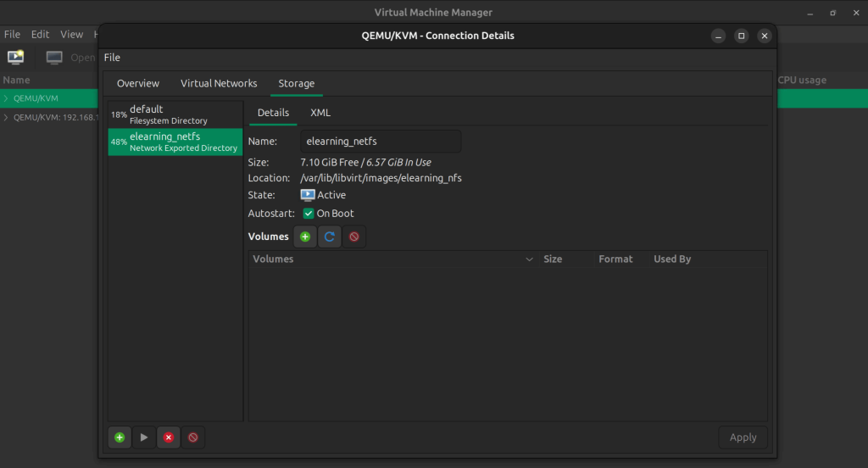Close the Virtual Machine Manager window

click(x=856, y=13)
